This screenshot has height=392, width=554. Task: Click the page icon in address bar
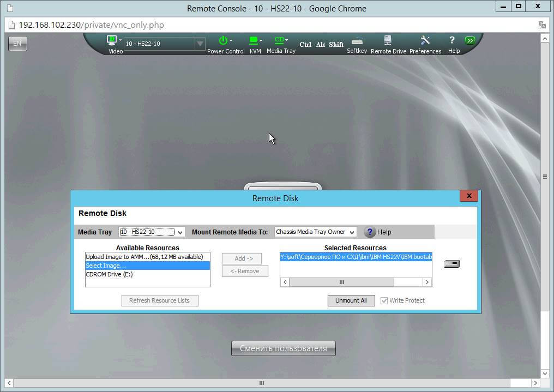[11, 25]
